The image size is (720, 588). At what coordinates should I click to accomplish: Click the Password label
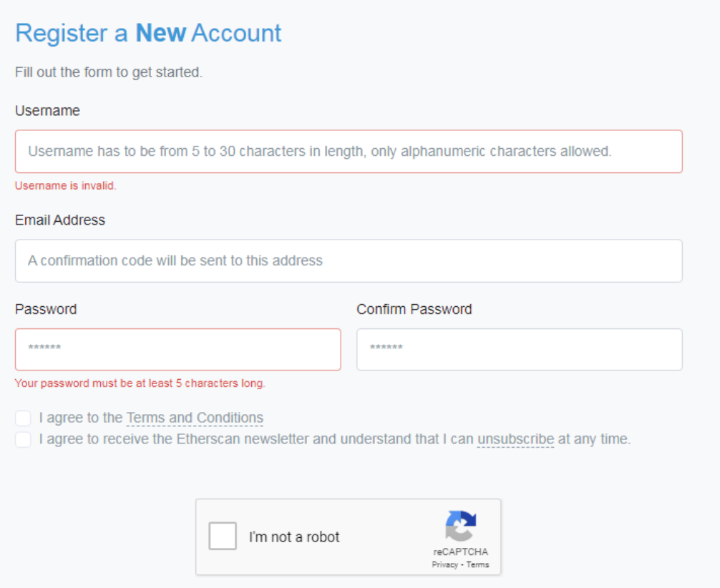tap(45, 309)
